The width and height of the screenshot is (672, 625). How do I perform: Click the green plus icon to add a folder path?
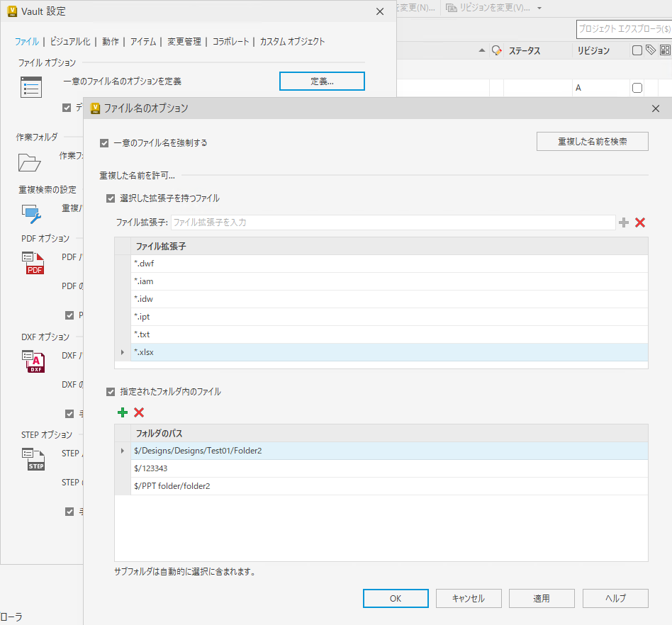click(123, 412)
